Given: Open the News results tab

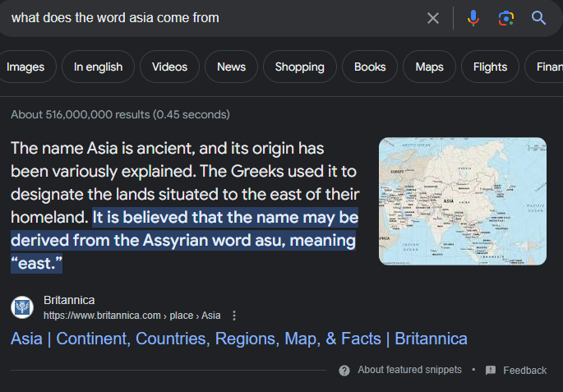Looking at the screenshot, I should click(x=231, y=67).
